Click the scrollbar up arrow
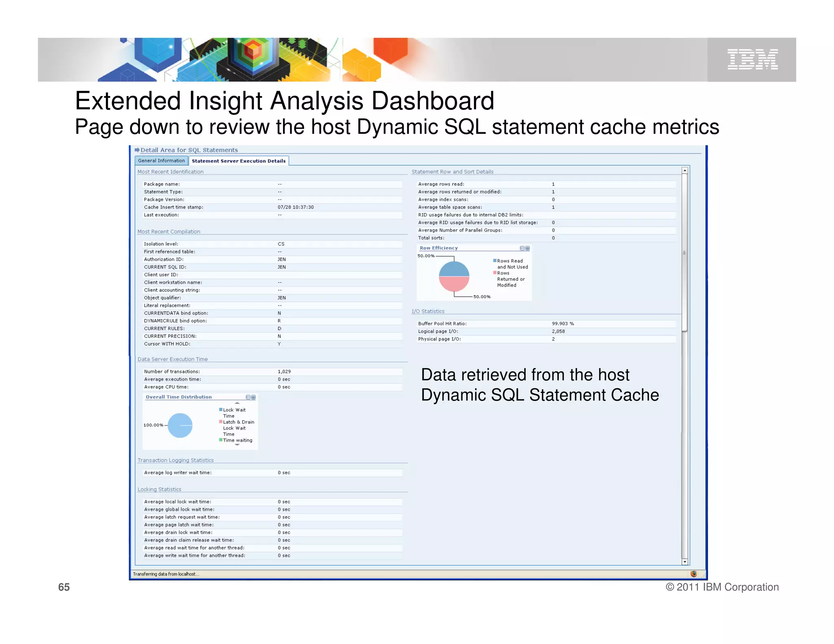The width and height of the screenshot is (834, 644). point(685,170)
